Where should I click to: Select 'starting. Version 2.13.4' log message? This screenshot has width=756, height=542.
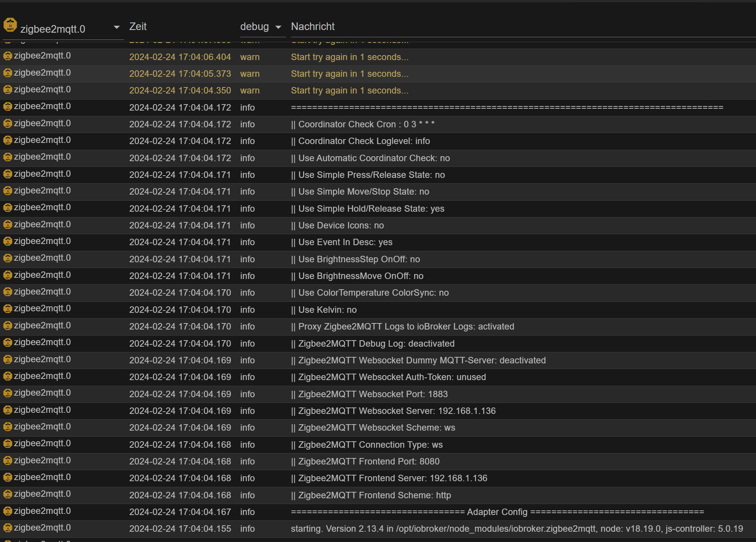517,529
